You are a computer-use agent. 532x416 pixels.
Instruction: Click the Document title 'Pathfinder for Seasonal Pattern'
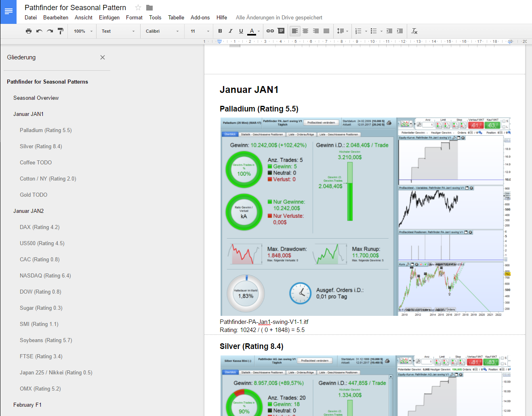point(76,7)
